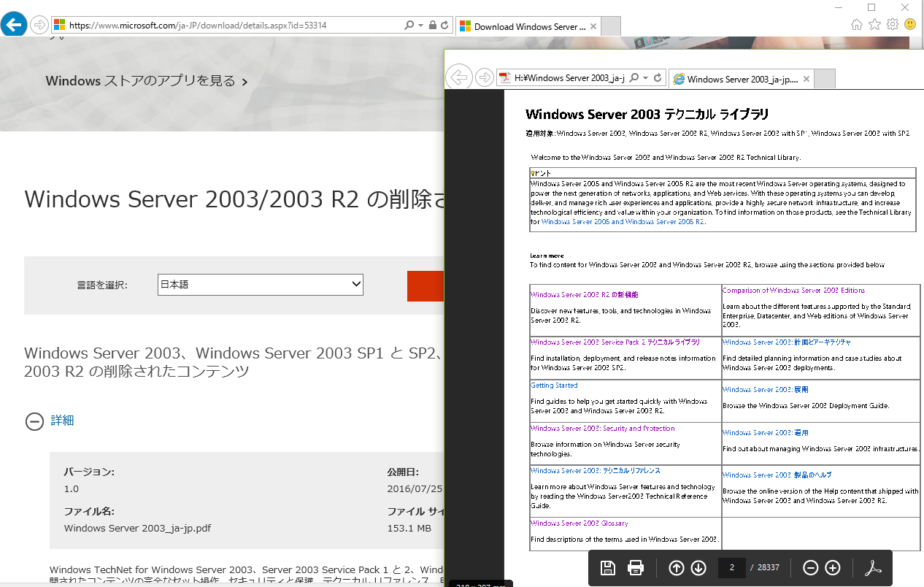
Task: Open Windows Server 2003: 製品のヘルプ link
Action: [x=777, y=475]
